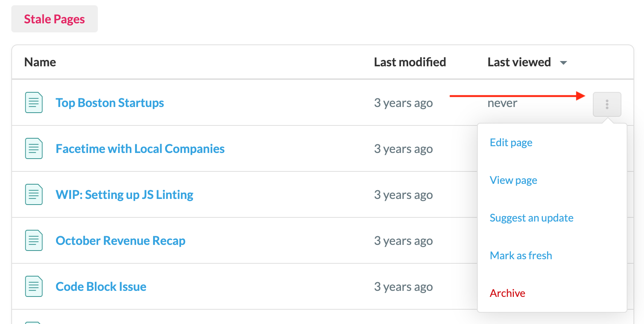Screen dimensions: 644x324
Task: Click the page icon next to Code Block Issue
Action: [34, 286]
